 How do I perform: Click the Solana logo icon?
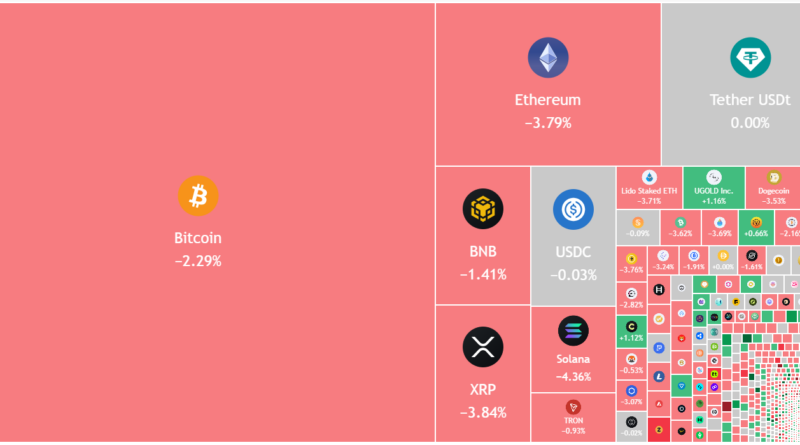click(573, 331)
